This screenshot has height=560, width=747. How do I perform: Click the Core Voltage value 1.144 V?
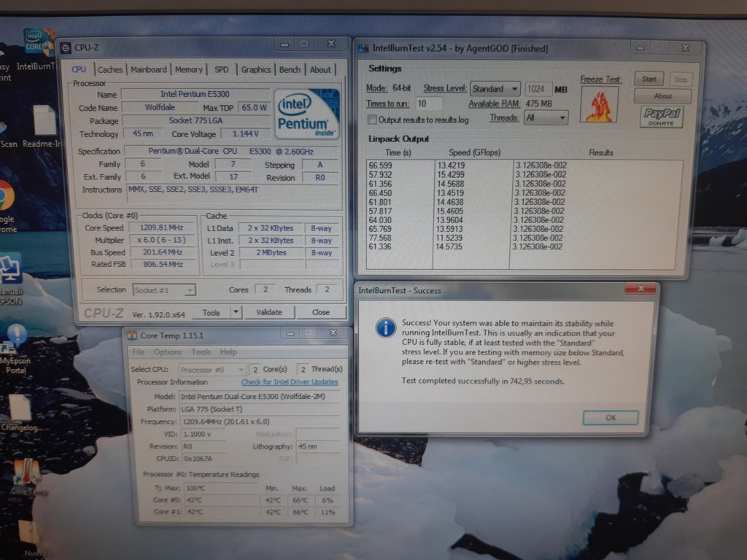pos(245,134)
